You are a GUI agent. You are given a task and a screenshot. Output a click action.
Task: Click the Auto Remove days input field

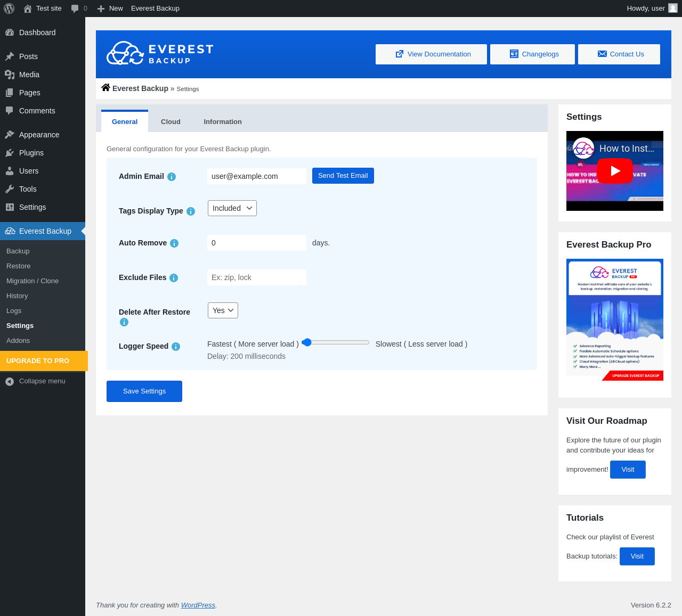257,243
